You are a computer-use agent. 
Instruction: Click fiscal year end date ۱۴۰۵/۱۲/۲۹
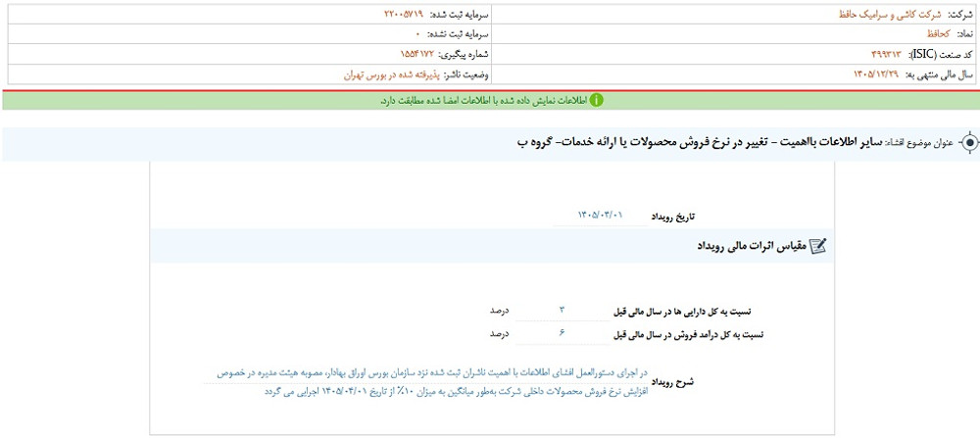[877, 74]
